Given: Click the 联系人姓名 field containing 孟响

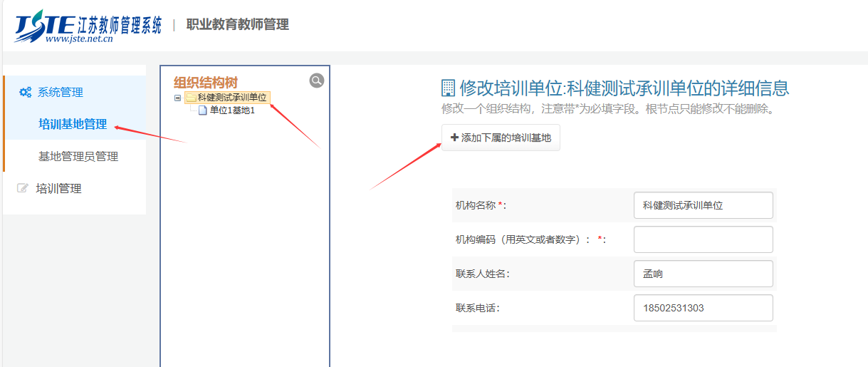Looking at the screenshot, I should click(703, 274).
